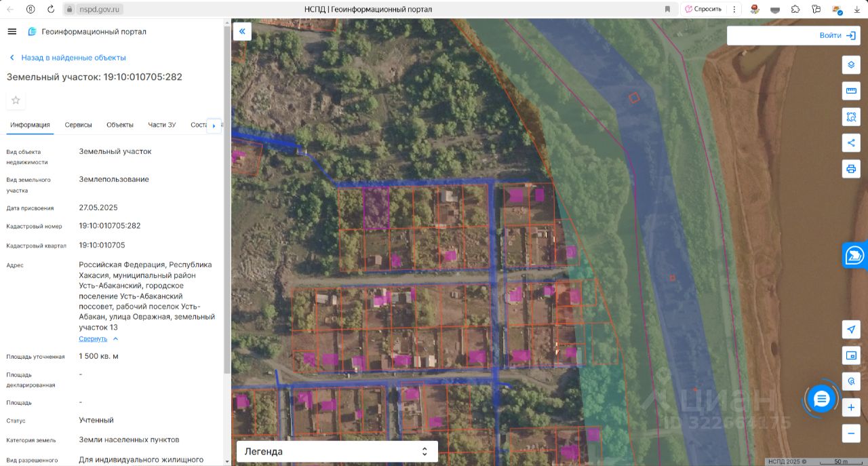Toggle the overview mini-map button
The width and height of the screenshot is (868, 466).
point(851,355)
